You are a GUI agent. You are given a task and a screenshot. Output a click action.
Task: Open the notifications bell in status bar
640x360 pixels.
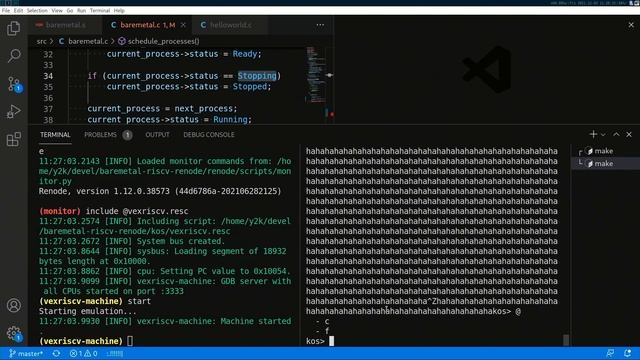point(628,353)
